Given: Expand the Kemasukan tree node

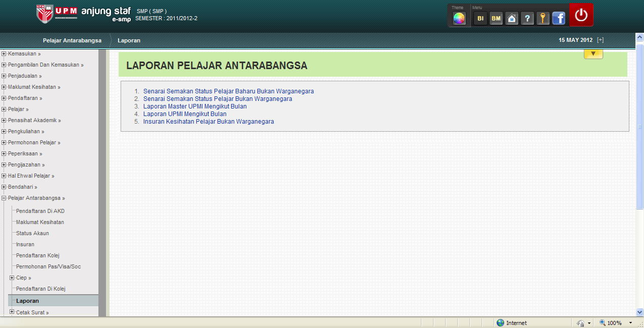Looking at the screenshot, I should (4, 53).
